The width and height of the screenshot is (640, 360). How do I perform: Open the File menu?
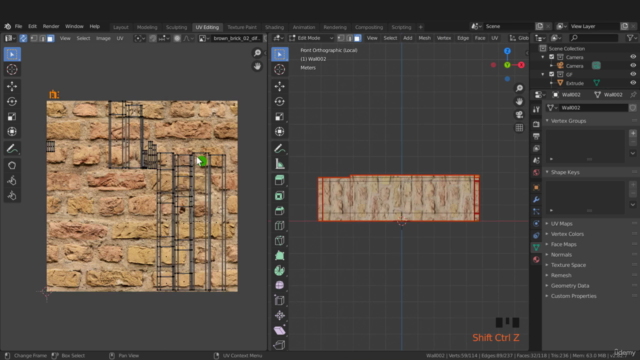18,26
